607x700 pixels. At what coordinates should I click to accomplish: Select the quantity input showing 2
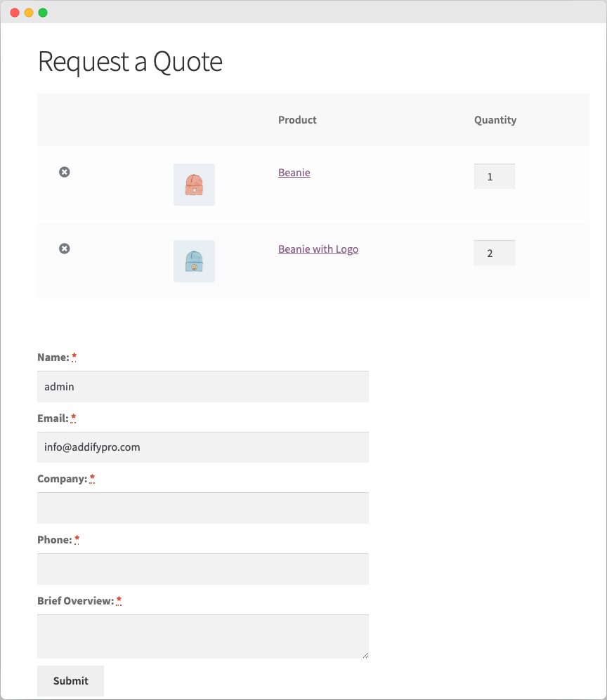(x=494, y=252)
